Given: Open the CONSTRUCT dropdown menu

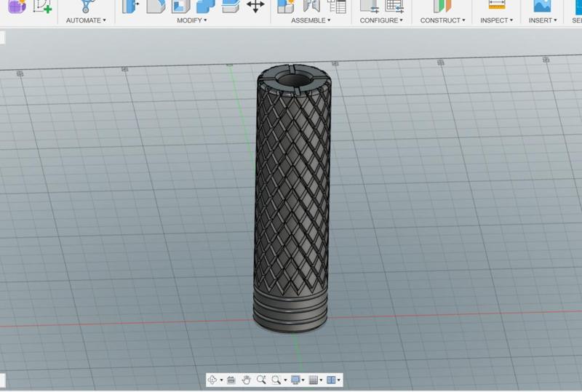Looking at the screenshot, I should (x=442, y=20).
